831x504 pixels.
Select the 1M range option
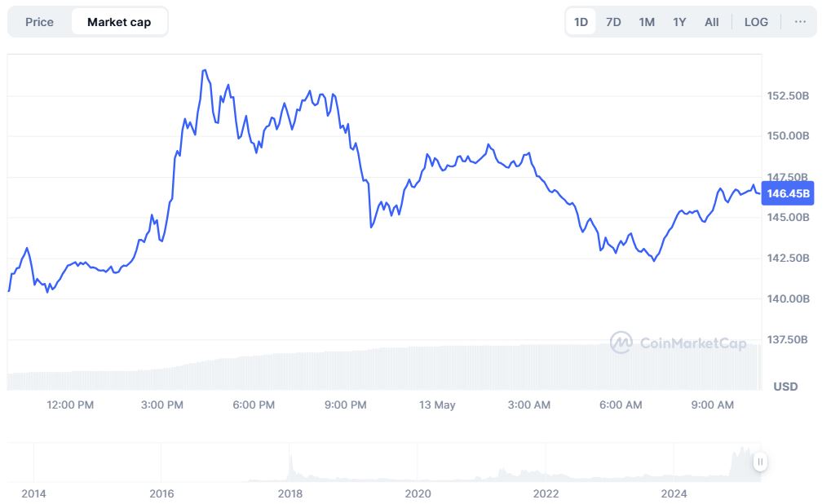(647, 22)
